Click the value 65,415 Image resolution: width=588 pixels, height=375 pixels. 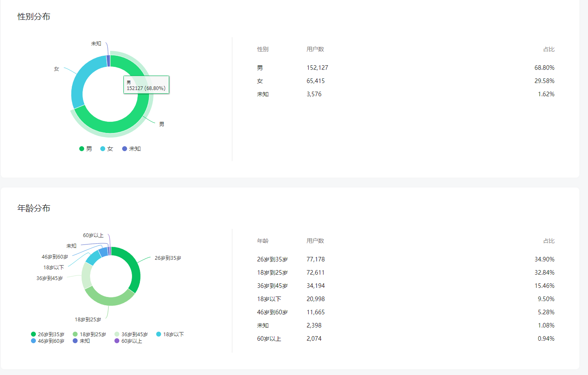click(x=316, y=81)
